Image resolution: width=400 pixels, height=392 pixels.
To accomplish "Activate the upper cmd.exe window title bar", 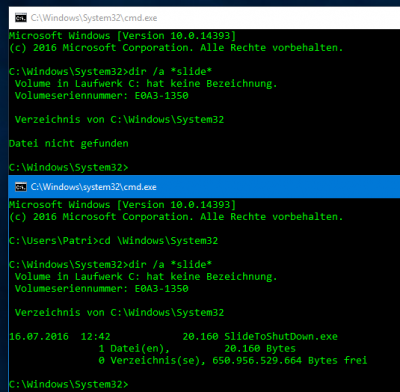I will point(204,18).
